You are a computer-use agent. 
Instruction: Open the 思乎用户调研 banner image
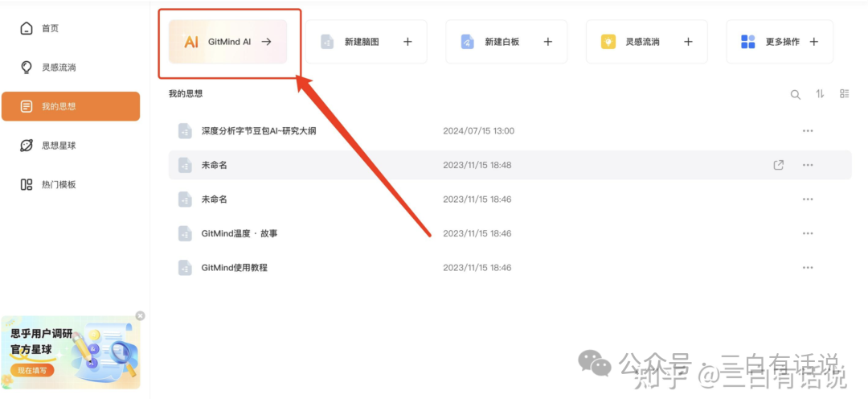71,352
